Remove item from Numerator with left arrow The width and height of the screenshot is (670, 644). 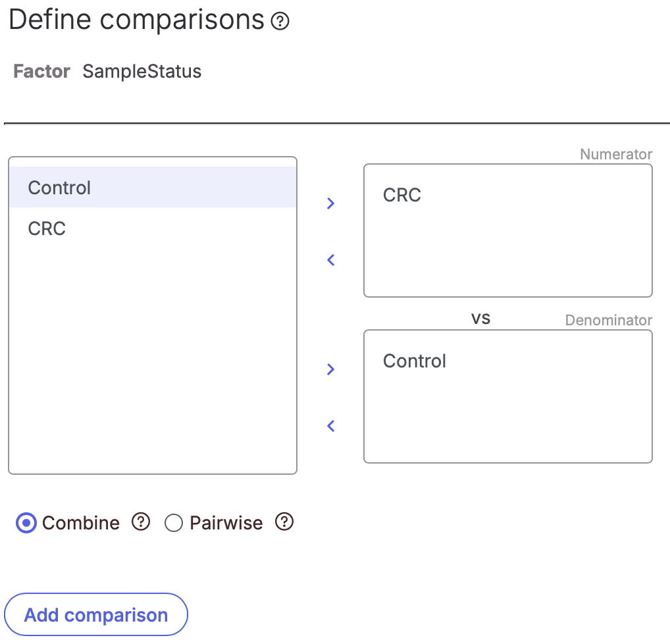click(x=330, y=260)
